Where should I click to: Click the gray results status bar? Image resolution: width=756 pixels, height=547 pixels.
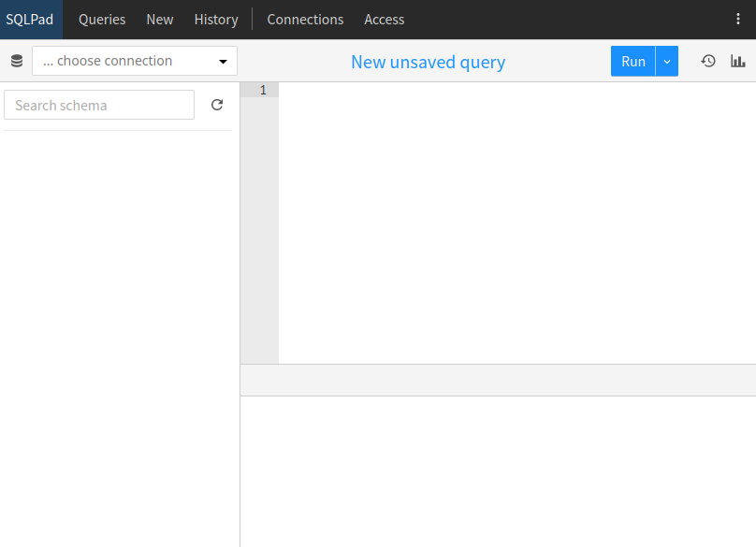coord(498,381)
